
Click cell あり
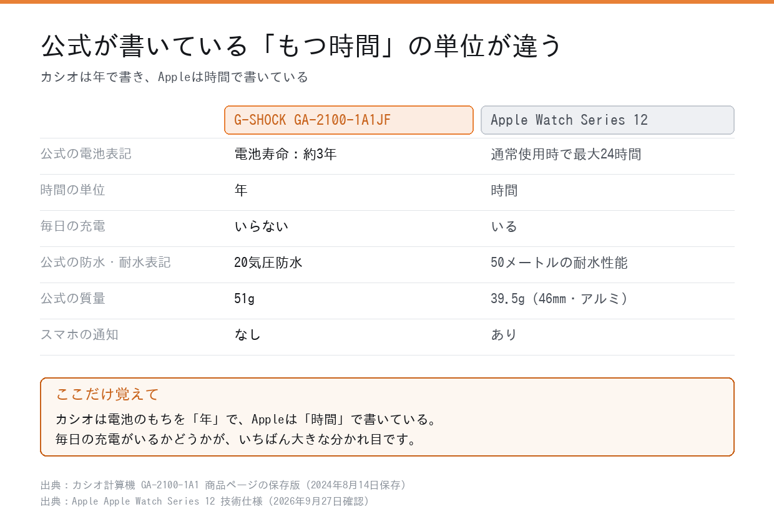(x=504, y=335)
